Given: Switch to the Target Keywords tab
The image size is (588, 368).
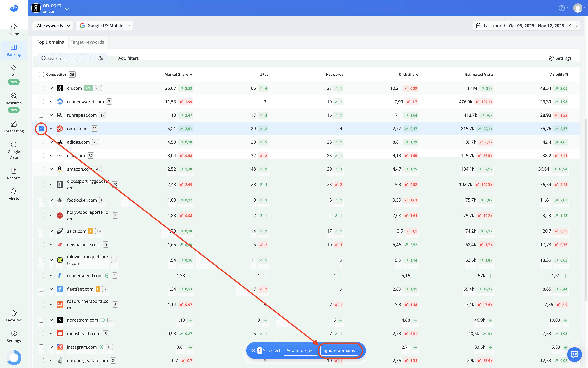Looking at the screenshot, I should point(87,42).
